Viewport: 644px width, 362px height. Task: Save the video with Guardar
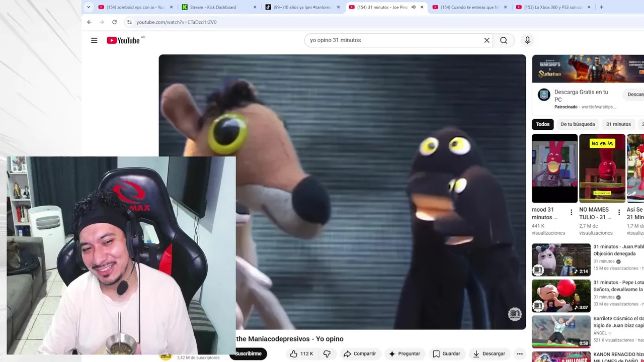click(x=447, y=354)
